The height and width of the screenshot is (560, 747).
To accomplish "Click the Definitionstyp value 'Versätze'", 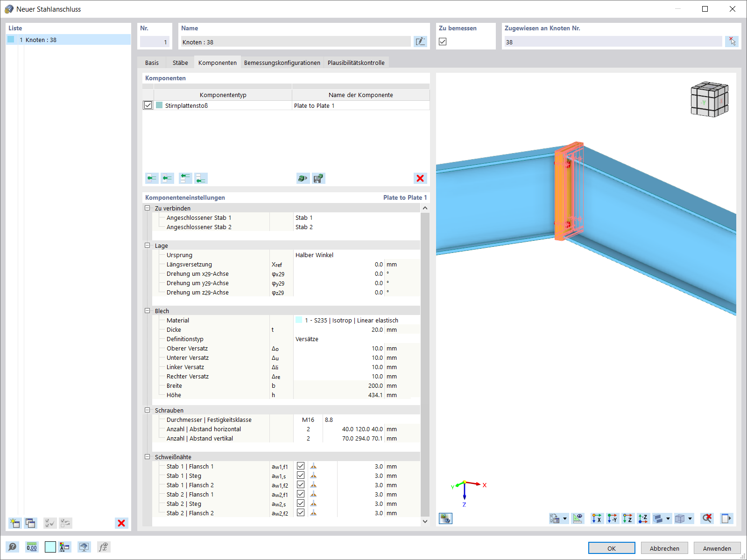I will tap(357, 339).
